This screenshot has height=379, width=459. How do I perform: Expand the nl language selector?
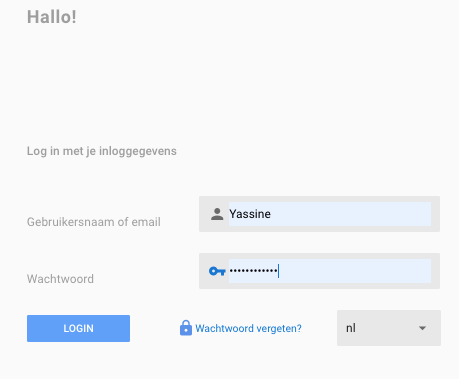(x=389, y=328)
